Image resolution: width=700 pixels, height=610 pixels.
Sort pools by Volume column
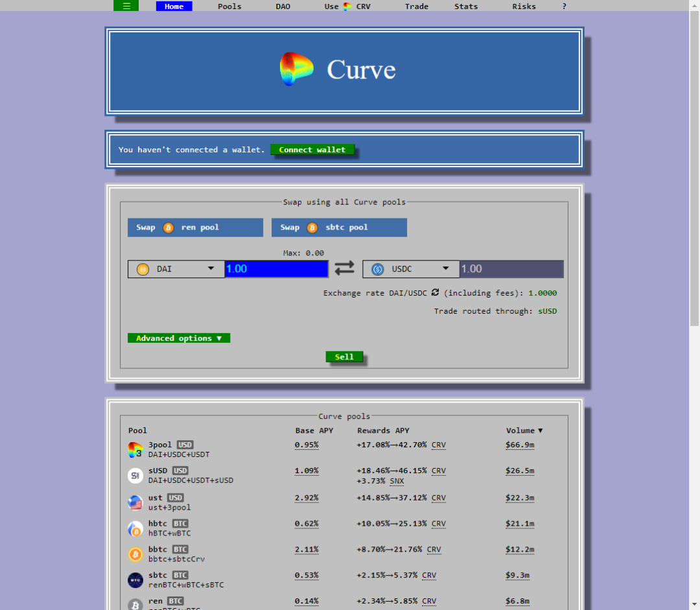click(524, 430)
